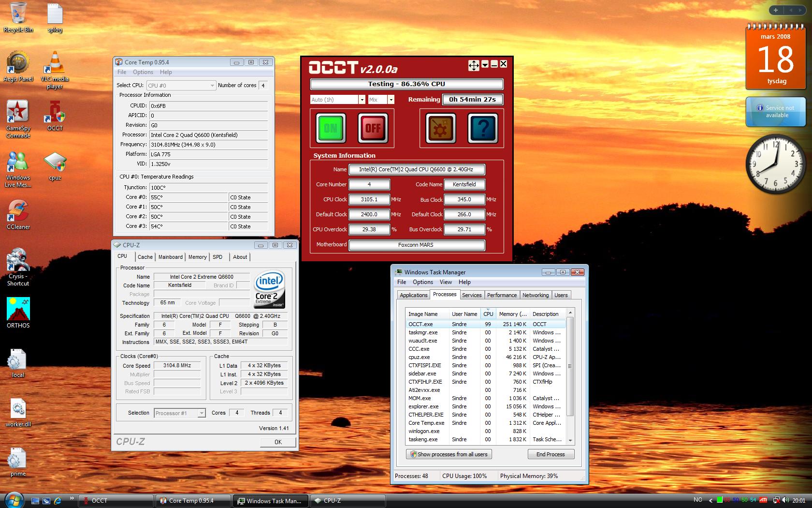Open Applications tab in Task Manager
The height and width of the screenshot is (508, 812).
(414, 295)
